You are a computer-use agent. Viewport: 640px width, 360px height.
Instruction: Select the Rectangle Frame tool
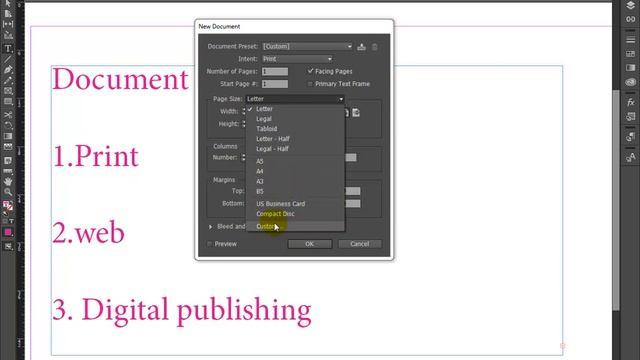pyautogui.click(x=8, y=91)
